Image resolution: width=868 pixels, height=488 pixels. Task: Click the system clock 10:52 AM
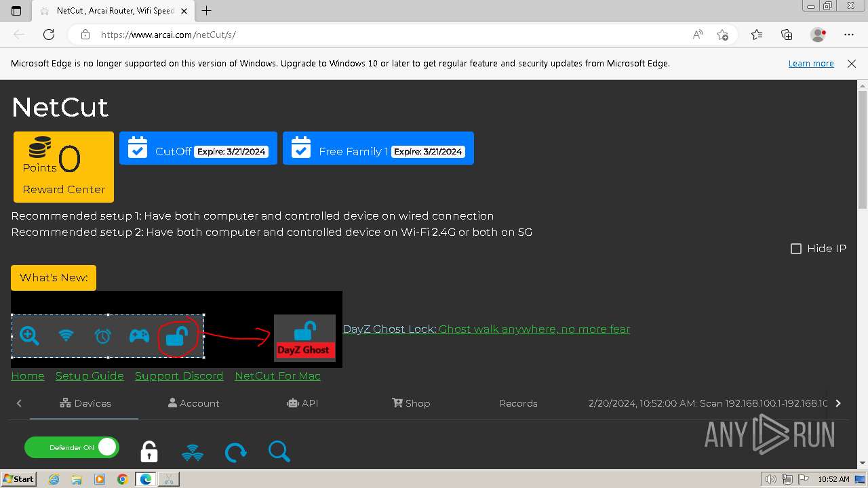(x=833, y=479)
